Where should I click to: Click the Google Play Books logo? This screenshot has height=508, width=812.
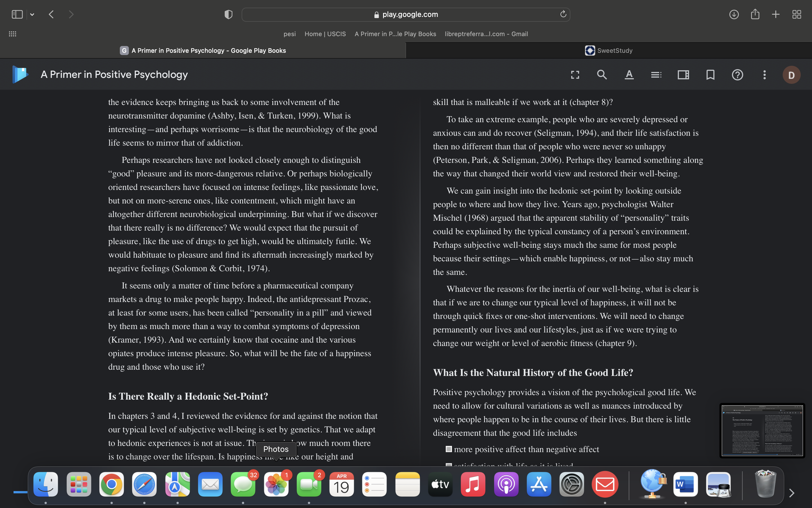20,74
